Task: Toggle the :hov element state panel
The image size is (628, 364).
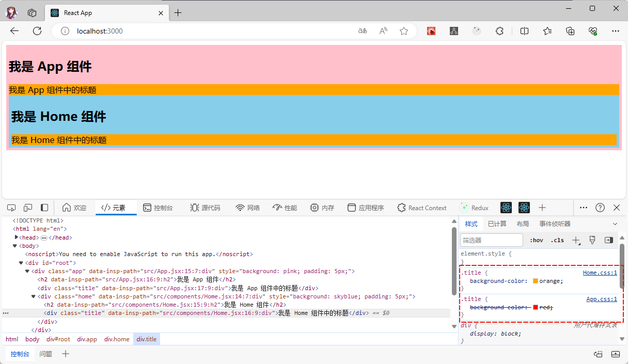Action: [536, 240]
